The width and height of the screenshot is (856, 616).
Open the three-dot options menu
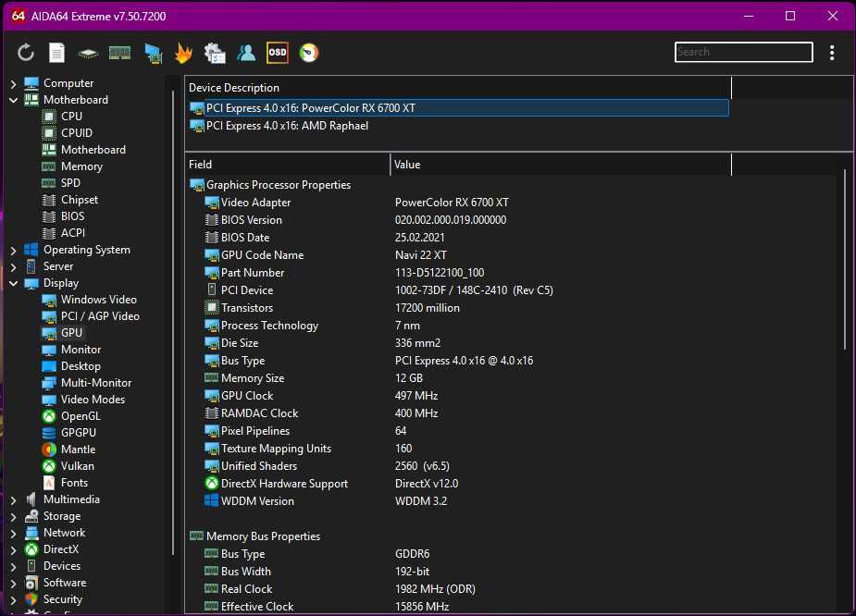(x=831, y=53)
